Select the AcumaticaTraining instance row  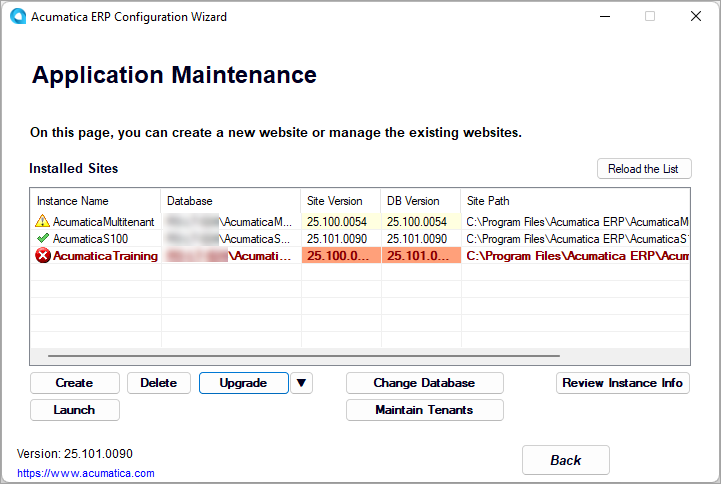click(360, 256)
